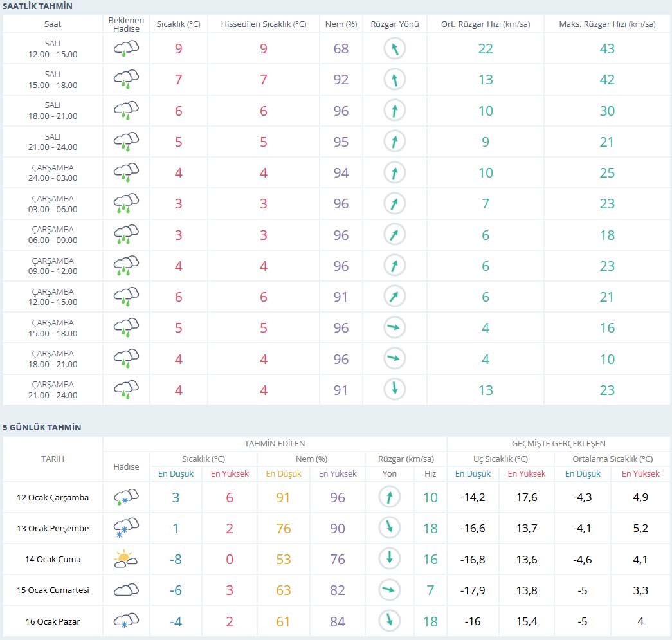
Task: Click the 14 Ocak Cuma date cell
Action: tap(53, 560)
